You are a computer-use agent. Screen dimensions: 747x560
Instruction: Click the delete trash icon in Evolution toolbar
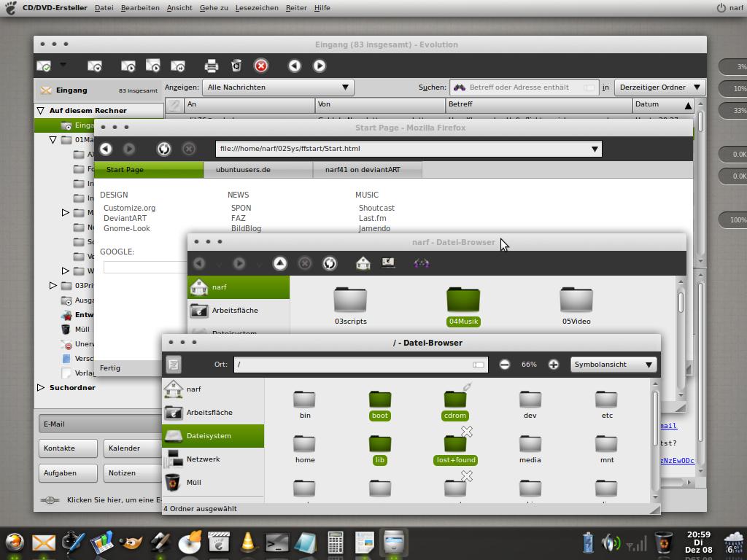click(236, 66)
